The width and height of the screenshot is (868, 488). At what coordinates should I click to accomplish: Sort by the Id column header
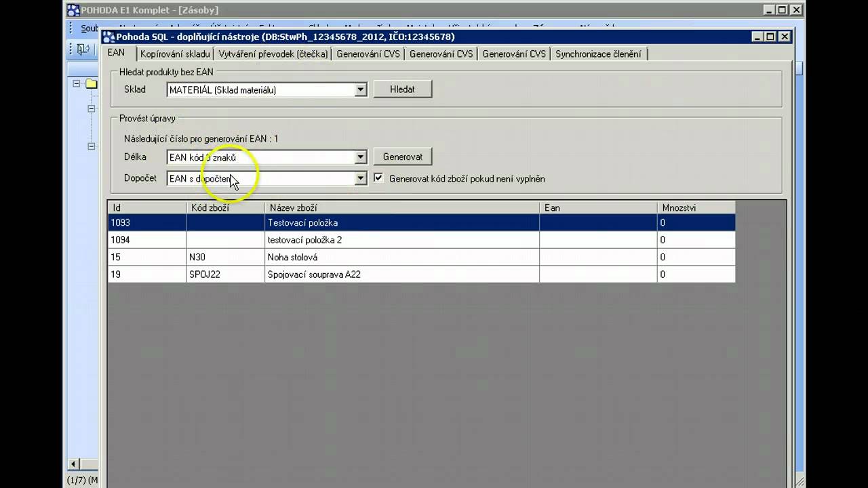click(x=147, y=208)
